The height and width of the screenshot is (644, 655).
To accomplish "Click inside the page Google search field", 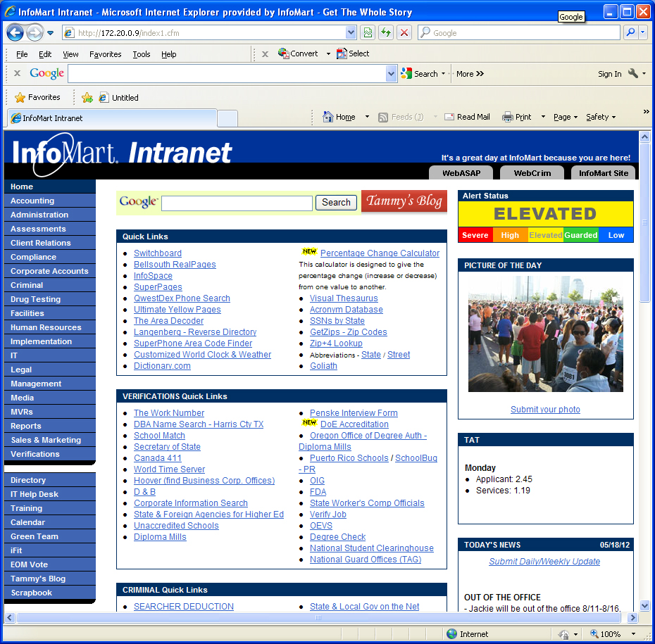I will 237,203.
